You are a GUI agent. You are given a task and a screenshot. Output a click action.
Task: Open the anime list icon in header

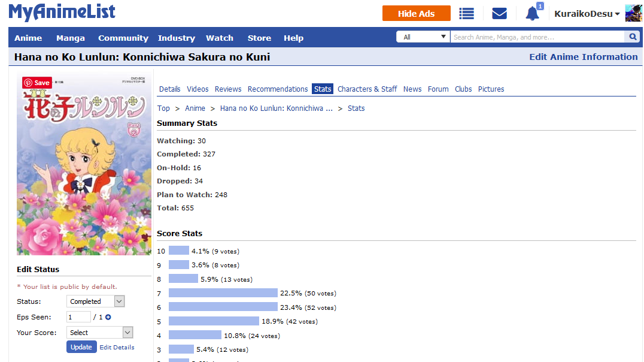click(466, 14)
